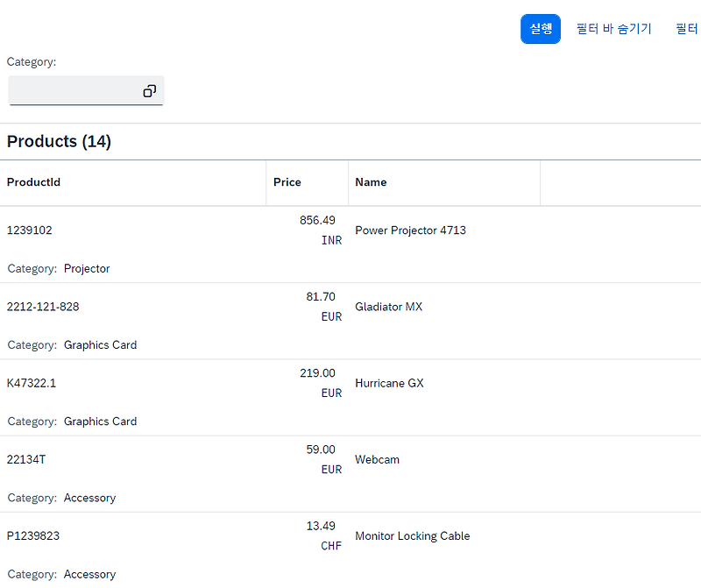Click Accessory category under Monitor Locking Cable
This screenshot has height=588, width=701.
[x=89, y=575]
